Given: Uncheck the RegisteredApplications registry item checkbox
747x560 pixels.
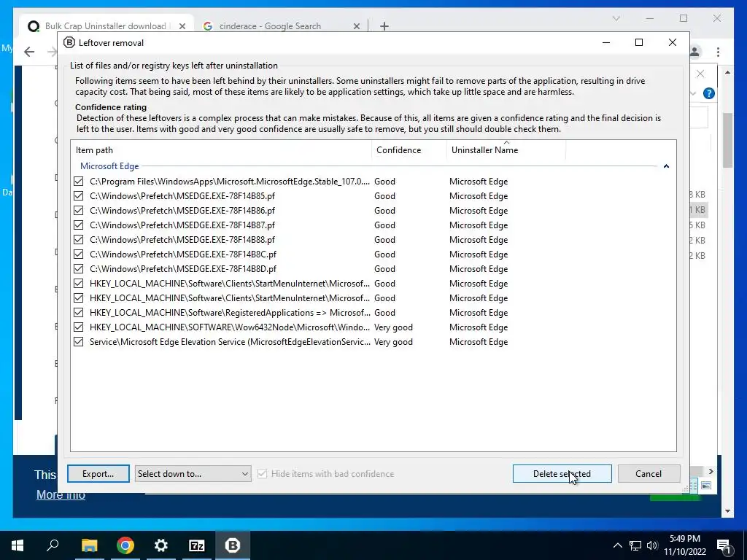Looking at the screenshot, I should [79, 313].
